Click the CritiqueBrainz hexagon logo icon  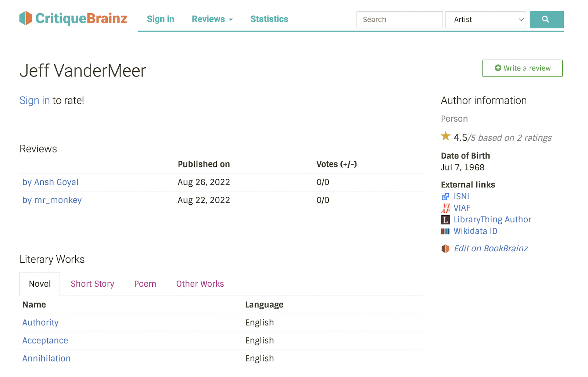(x=26, y=18)
